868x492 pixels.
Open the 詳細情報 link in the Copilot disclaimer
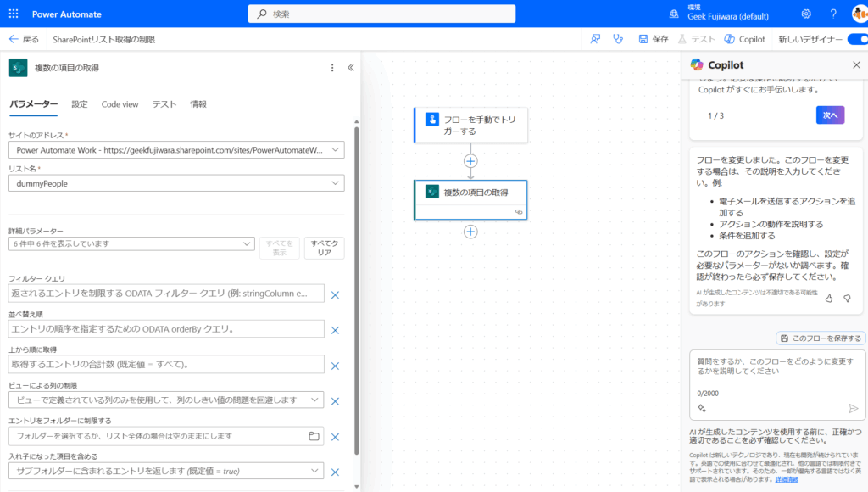point(787,479)
